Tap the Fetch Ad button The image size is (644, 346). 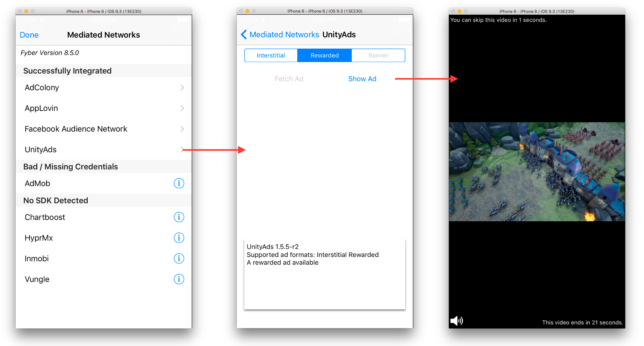[x=289, y=79]
